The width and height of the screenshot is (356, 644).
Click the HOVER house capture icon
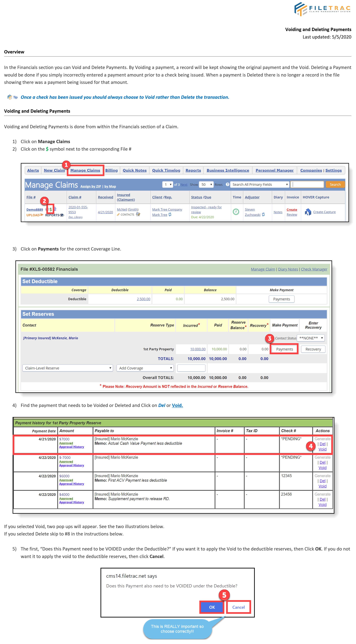tap(308, 212)
